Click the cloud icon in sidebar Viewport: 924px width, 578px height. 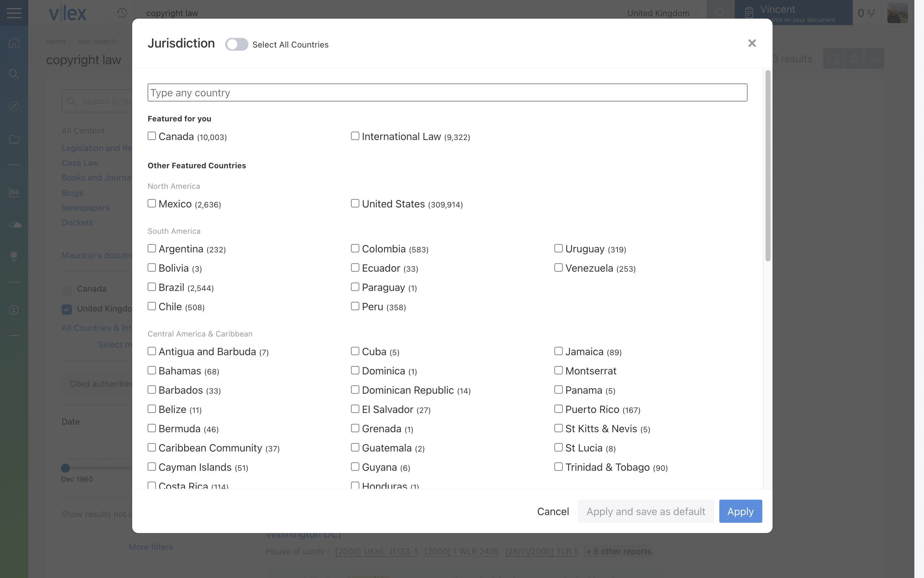(x=15, y=224)
